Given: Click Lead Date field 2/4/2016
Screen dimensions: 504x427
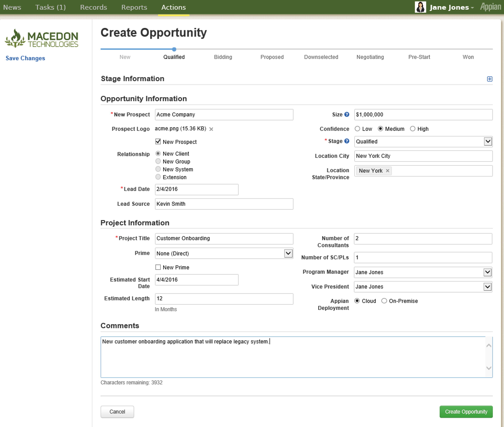Looking at the screenshot, I should coord(197,189).
